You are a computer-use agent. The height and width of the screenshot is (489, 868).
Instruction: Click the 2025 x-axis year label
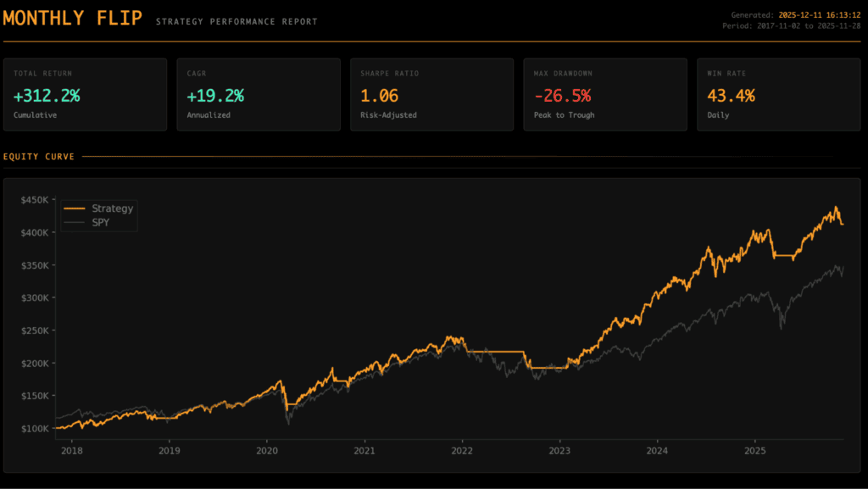point(755,450)
